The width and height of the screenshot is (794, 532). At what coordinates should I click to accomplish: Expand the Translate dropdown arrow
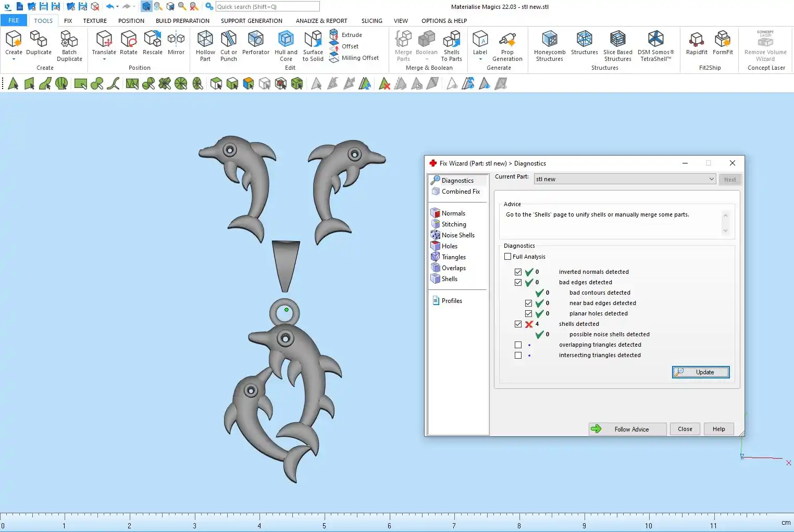(104, 59)
